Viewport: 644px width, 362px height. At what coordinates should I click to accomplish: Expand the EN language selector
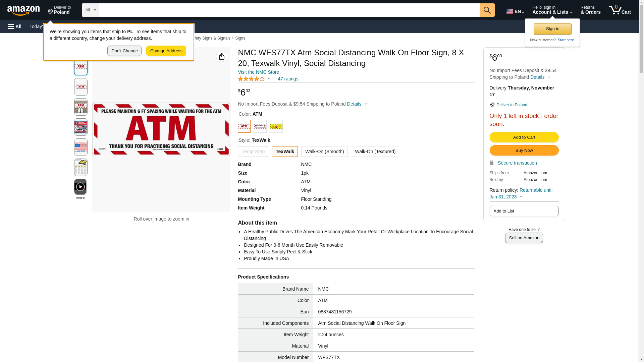[515, 11]
